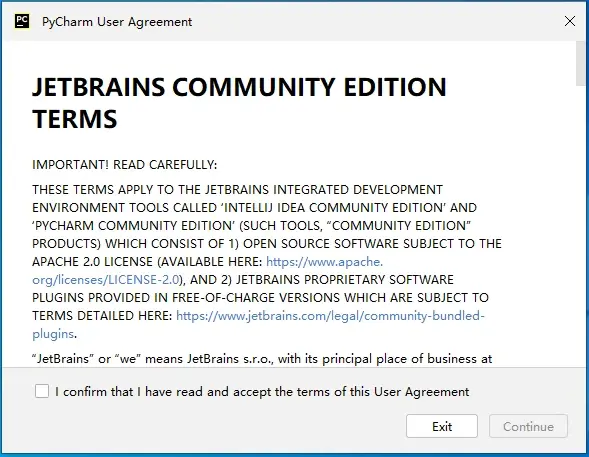The height and width of the screenshot is (457, 589).
Task: Open the jetbrains.com community-bundled link
Action: pos(331,316)
